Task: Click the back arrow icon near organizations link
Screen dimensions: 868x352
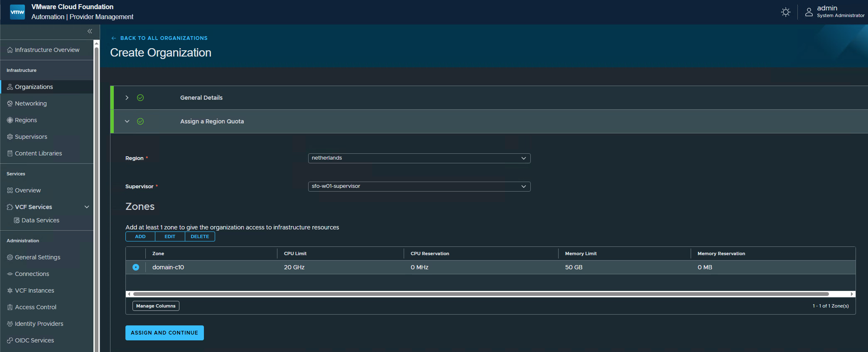Action: tap(114, 38)
